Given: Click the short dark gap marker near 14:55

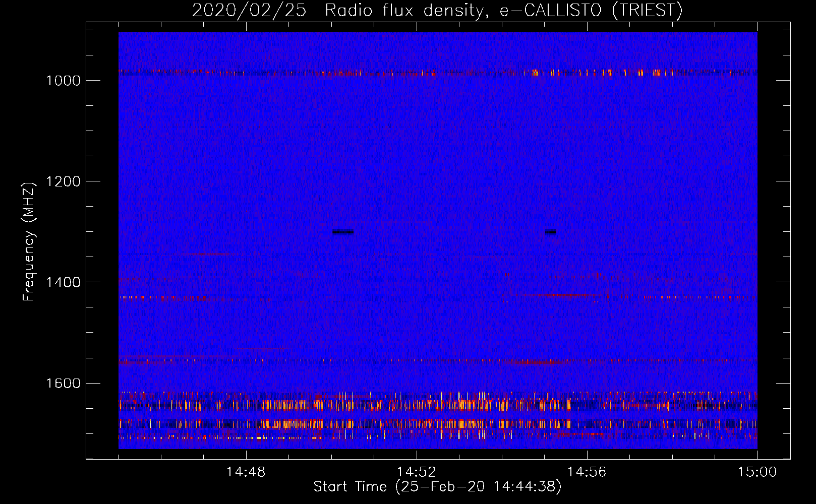Looking at the screenshot, I should [x=551, y=232].
